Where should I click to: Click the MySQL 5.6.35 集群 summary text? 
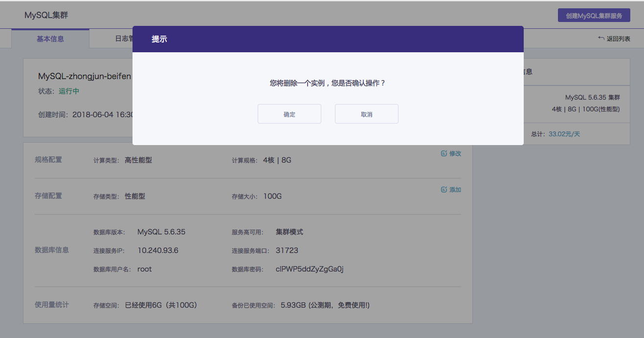(593, 97)
